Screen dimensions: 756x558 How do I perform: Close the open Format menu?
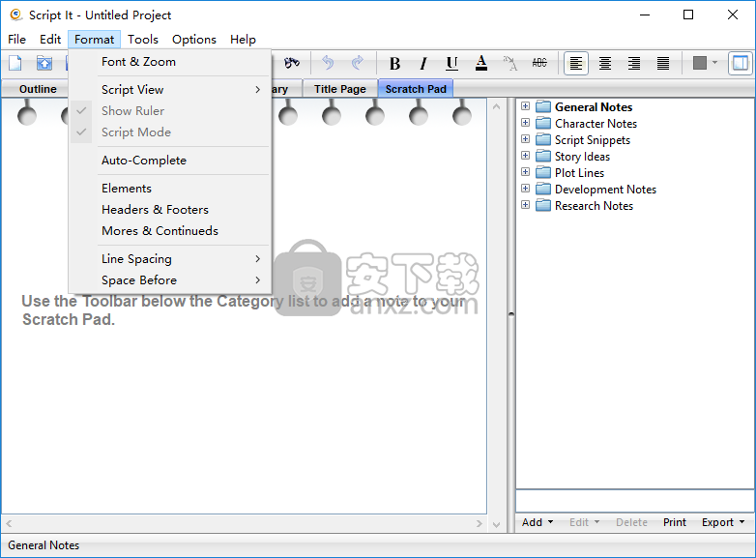tap(94, 39)
